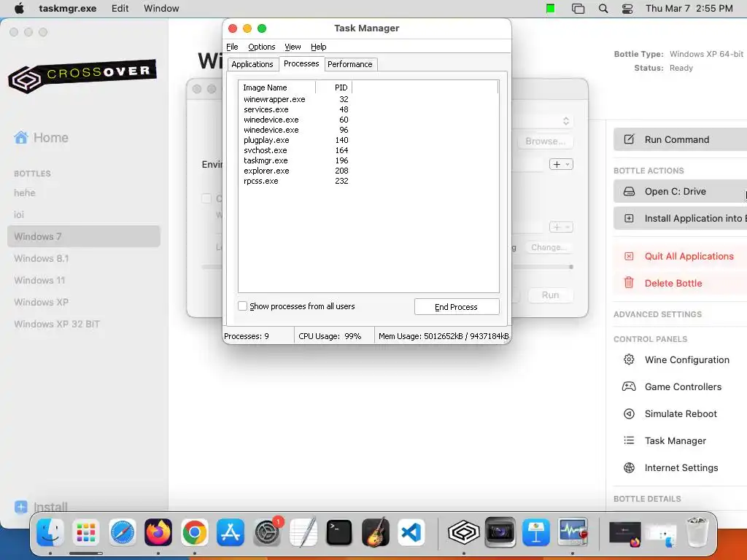Select the winewrapper.exe process row
The height and width of the screenshot is (560, 747).
point(296,99)
